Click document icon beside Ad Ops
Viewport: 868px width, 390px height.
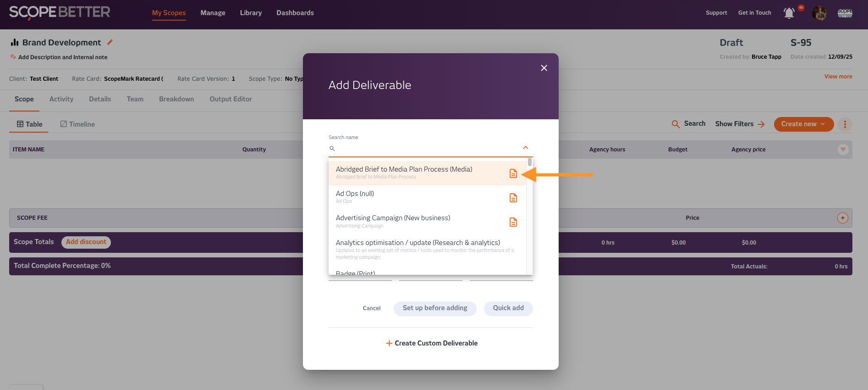[513, 198]
